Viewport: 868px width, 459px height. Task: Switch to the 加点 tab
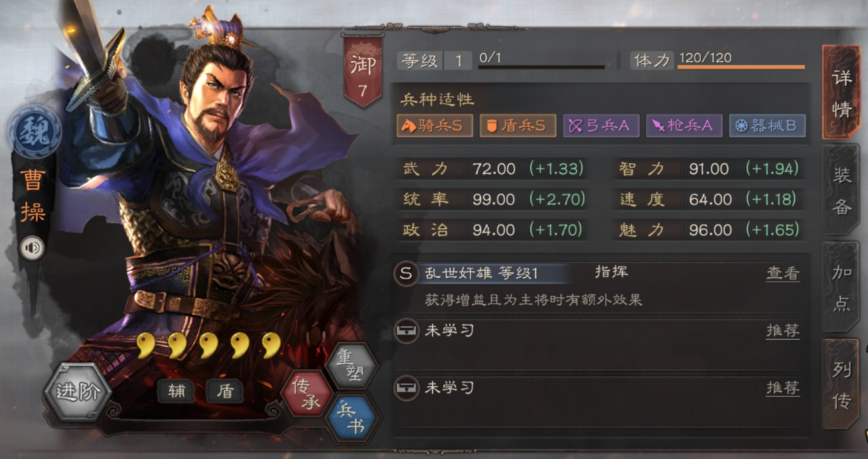tap(841, 287)
